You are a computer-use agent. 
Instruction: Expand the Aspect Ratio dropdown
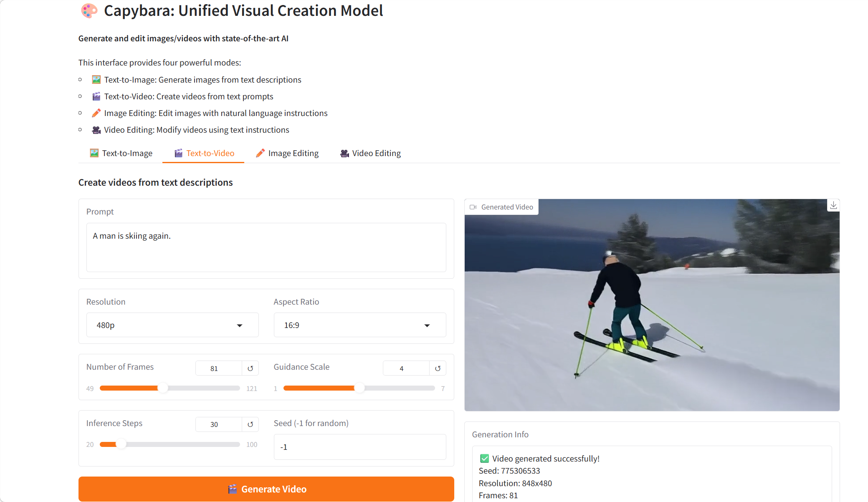coord(359,325)
